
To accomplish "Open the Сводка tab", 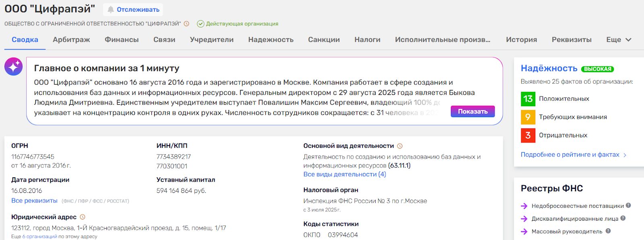I will [25, 39].
